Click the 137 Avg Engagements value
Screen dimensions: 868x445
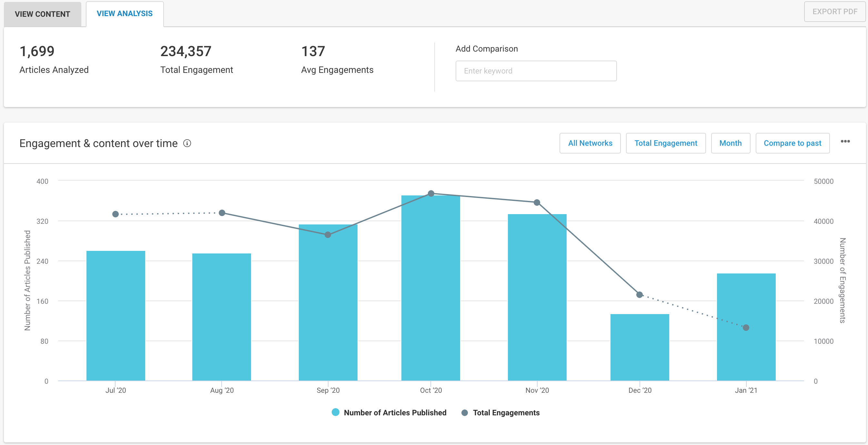(x=313, y=52)
